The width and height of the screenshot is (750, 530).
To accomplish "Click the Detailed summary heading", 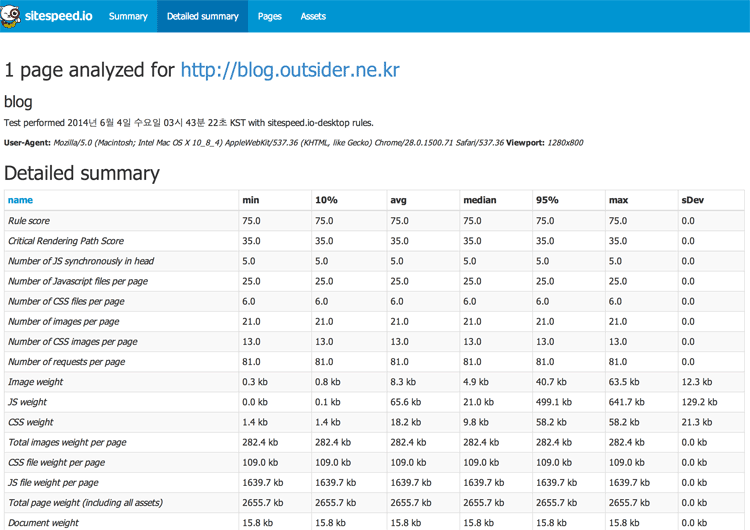I will click(82, 173).
